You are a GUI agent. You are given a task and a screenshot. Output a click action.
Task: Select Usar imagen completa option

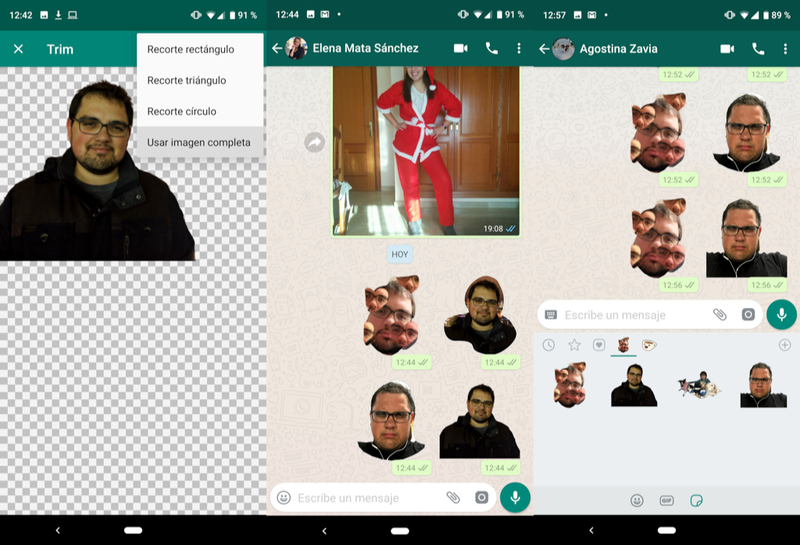point(200,142)
